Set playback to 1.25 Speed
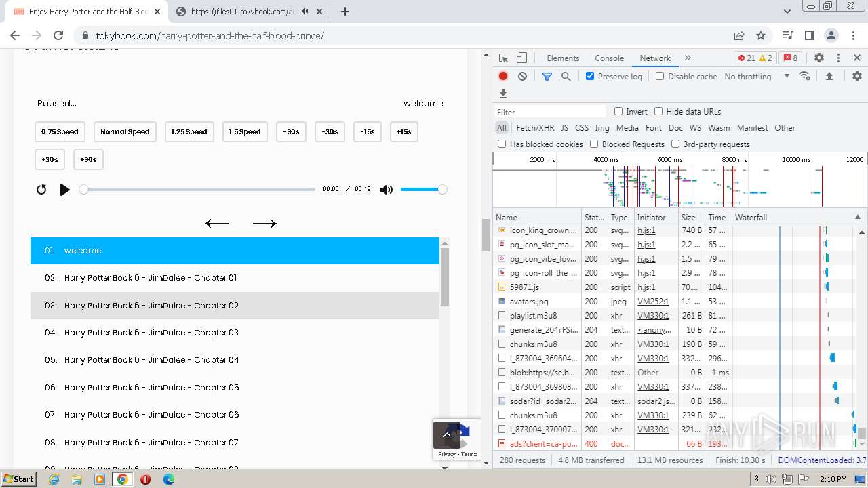868x488 pixels. pos(189,132)
